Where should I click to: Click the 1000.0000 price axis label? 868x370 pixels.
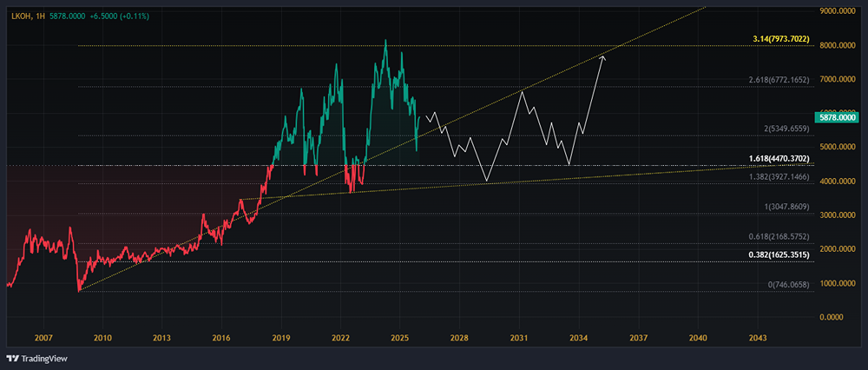pos(837,284)
